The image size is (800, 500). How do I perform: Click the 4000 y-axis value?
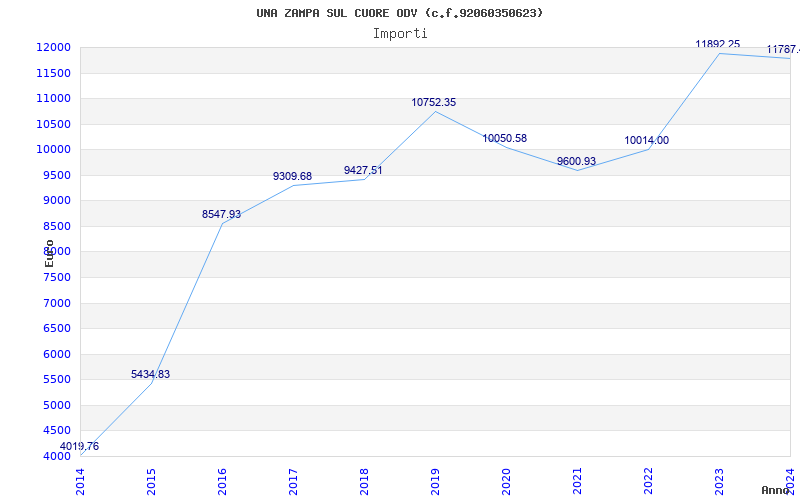click(57, 456)
